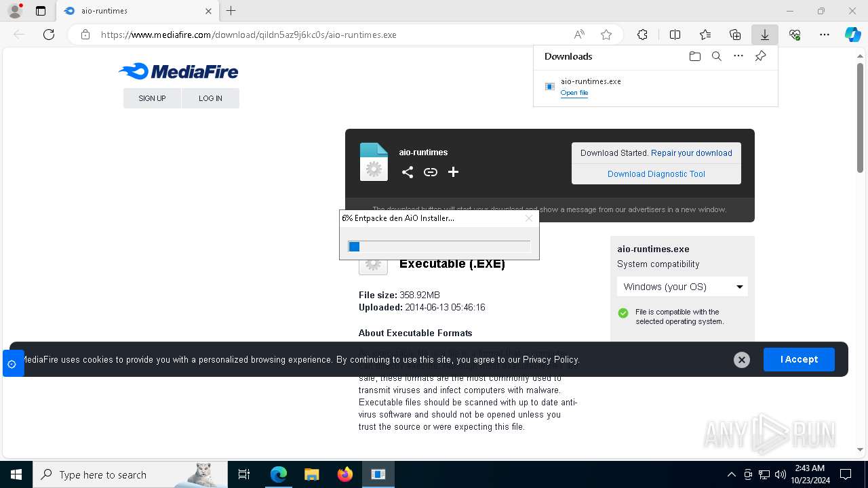Click the plus icon to save file
This screenshot has width=868, height=488.
tap(454, 172)
